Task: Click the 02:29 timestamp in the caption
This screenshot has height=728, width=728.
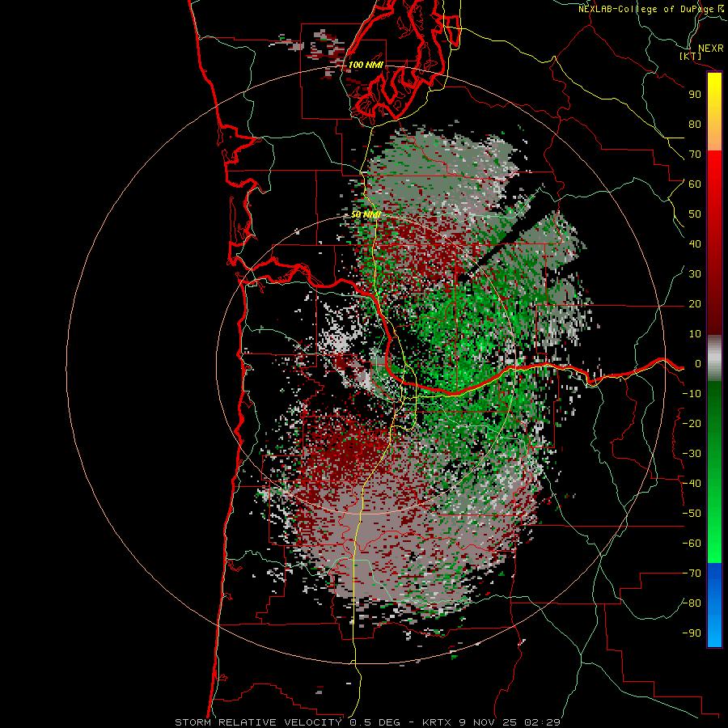Action: 542,722
